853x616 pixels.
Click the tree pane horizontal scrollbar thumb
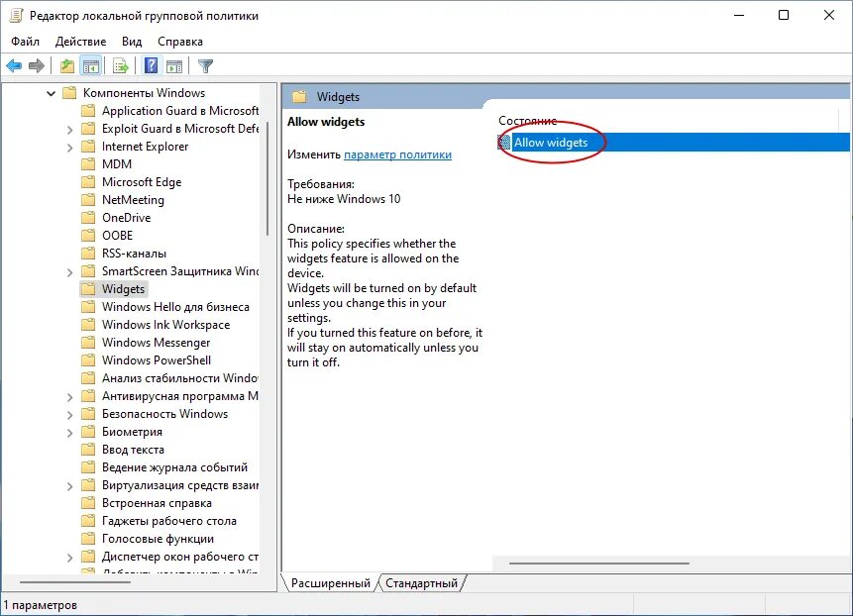coord(75,582)
